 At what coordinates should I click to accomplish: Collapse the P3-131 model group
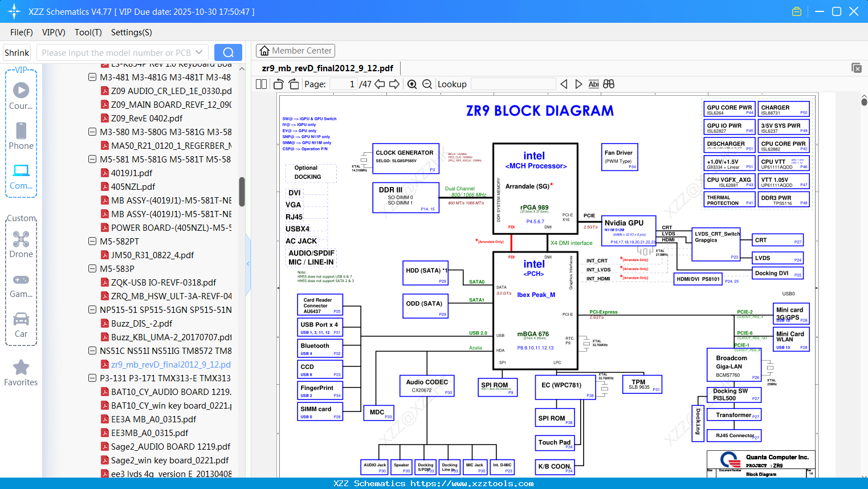[92, 378]
